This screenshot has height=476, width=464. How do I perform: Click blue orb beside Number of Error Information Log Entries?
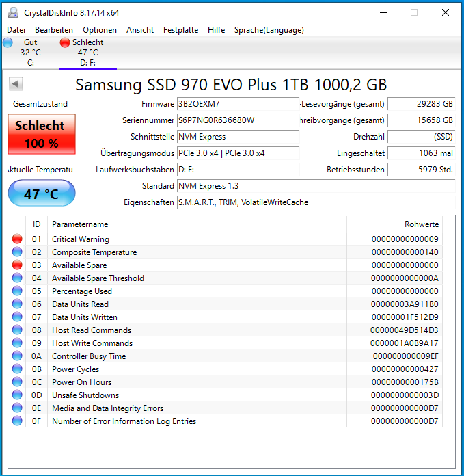point(17,421)
